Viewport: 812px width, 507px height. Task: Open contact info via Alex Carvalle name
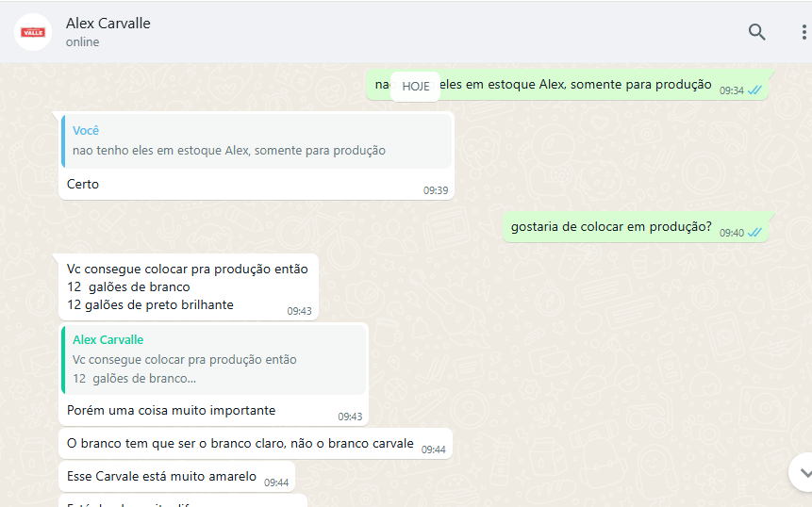point(108,24)
